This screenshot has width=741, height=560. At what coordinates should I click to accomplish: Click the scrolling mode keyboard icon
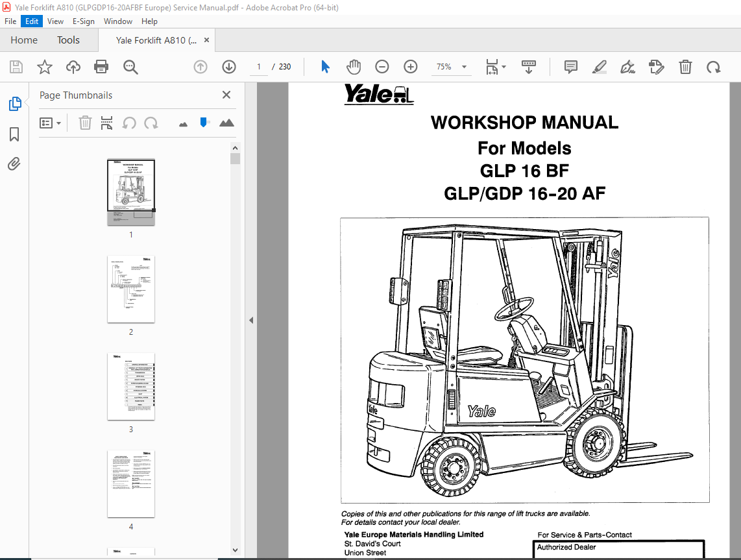coord(528,67)
